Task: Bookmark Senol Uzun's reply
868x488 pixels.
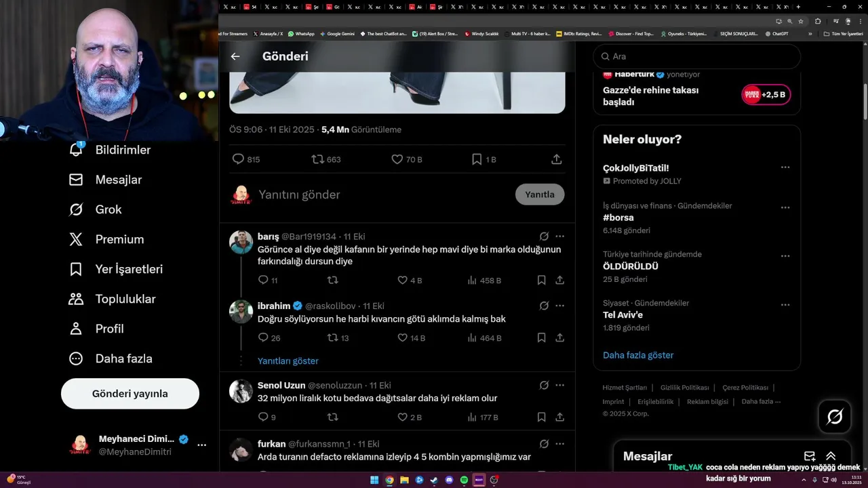Action: [541, 418]
